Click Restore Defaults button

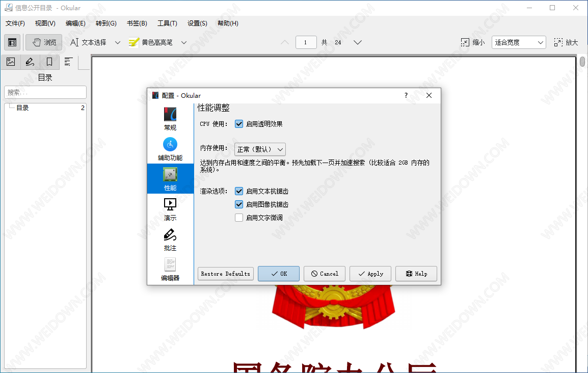225,274
